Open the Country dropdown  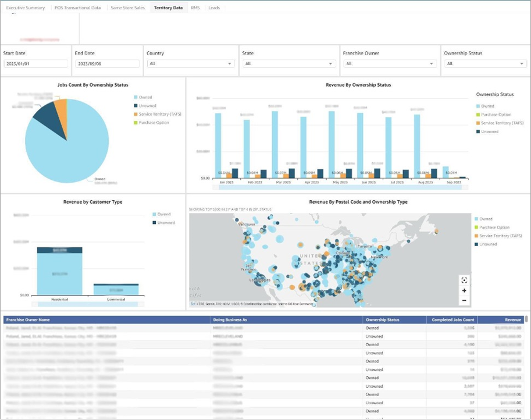click(x=191, y=63)
